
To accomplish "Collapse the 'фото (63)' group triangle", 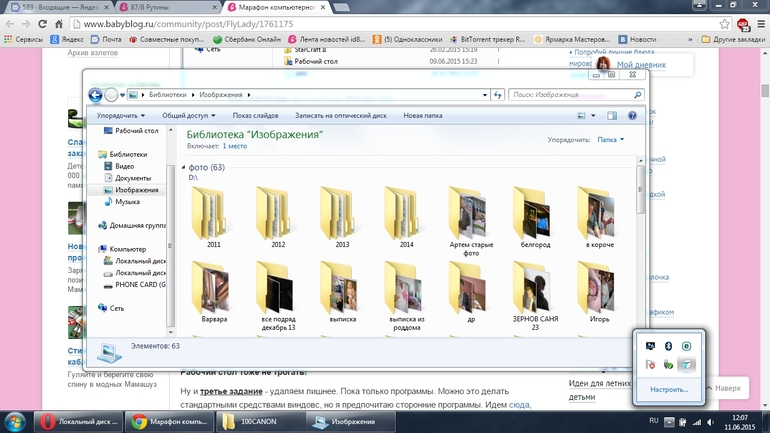I will (x=184, y=167).
